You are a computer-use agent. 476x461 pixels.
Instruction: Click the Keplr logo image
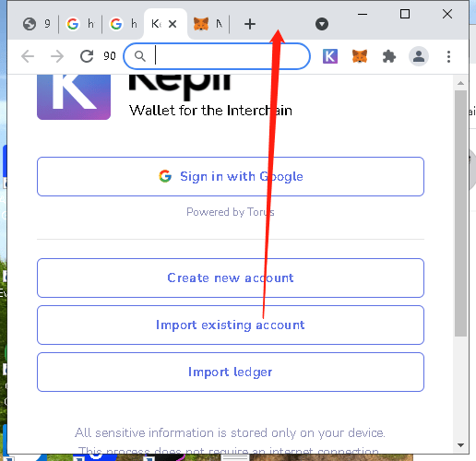click(x=74, y=97)
